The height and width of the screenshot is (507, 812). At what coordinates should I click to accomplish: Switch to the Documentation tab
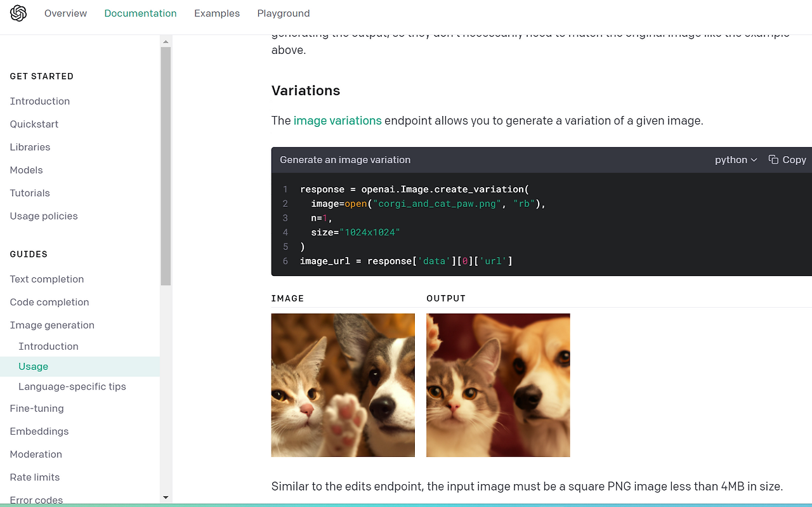[x=141, y=13]
